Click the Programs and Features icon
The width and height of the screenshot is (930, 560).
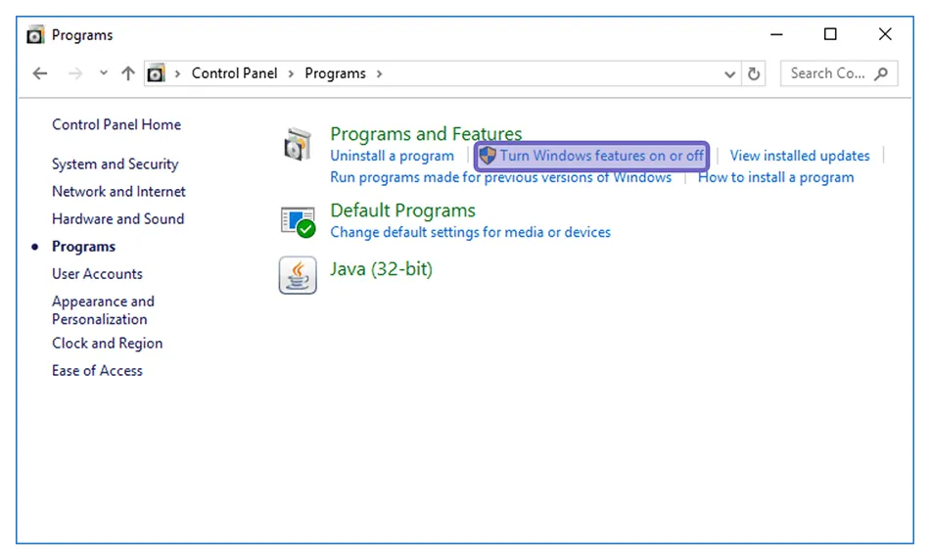[298, 145]
